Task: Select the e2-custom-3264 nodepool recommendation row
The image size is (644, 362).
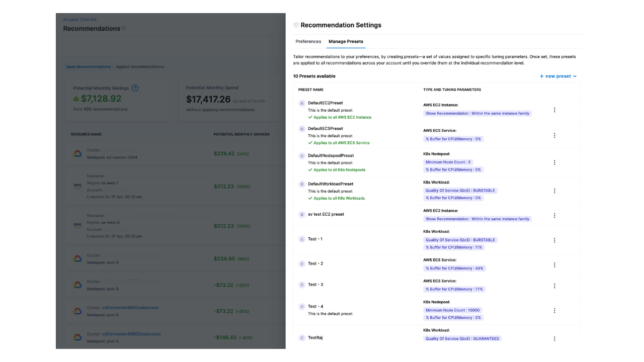Action: 171,154
